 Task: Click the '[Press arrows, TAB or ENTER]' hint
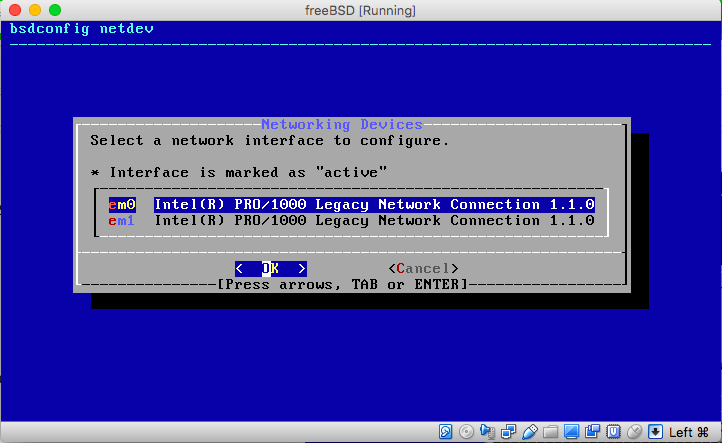pyautogui.click(x=342, y=285)
